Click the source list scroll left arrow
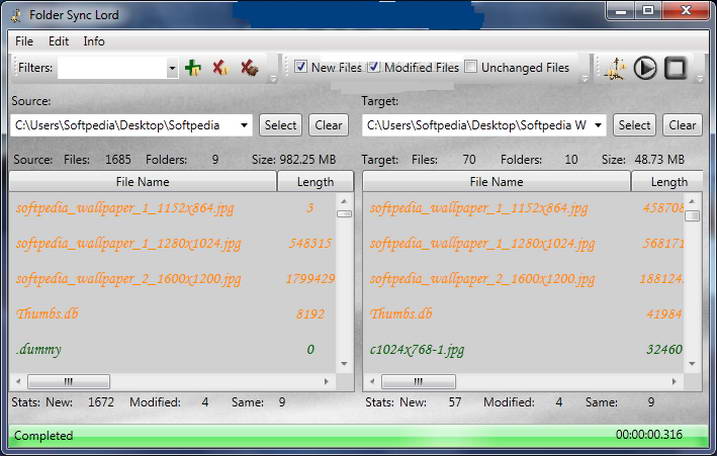 pyautogui.click(x=18, y=381)
